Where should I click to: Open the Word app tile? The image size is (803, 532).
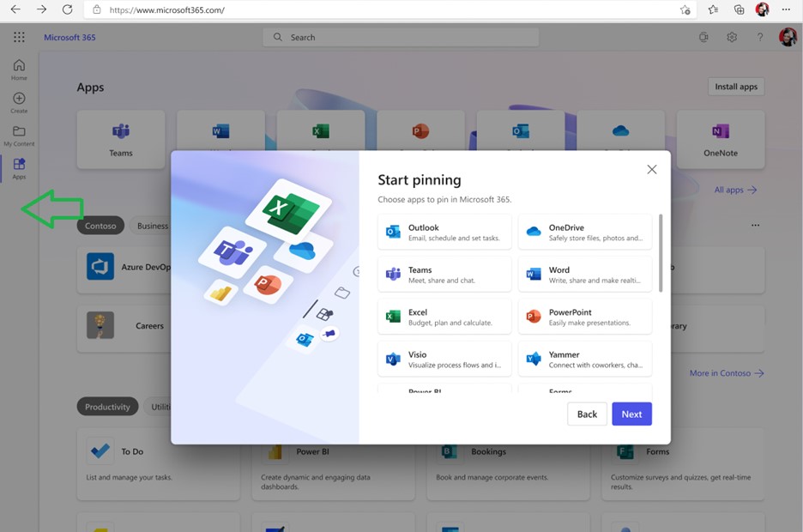point(220,130)
